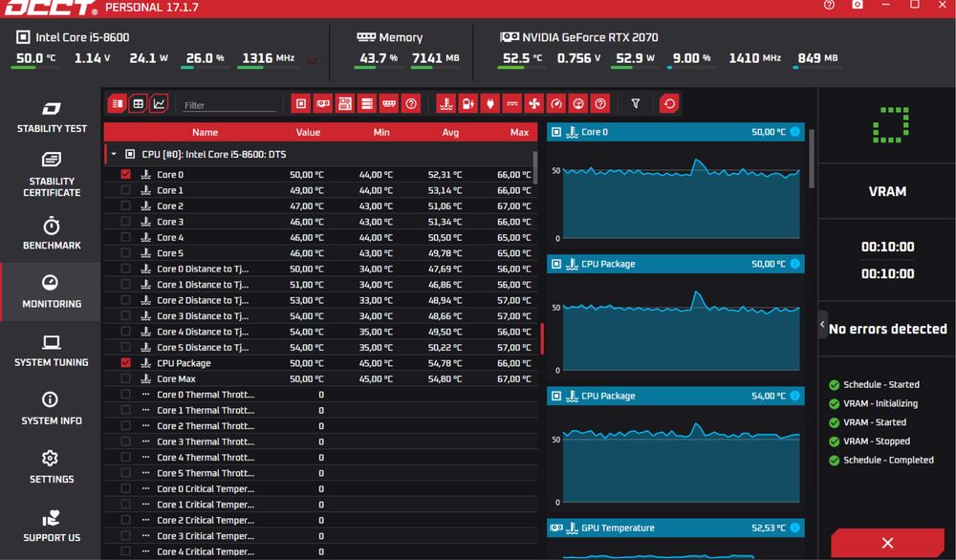
Task: Collapse the test status side panel chevron
Action: click(822, 324)
